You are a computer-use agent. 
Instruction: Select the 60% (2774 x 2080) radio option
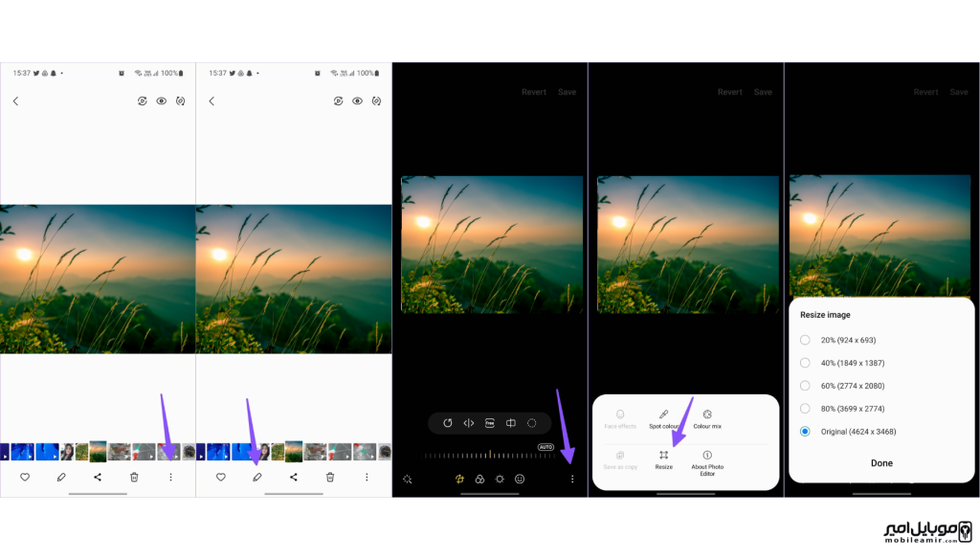tap(805, 386)
